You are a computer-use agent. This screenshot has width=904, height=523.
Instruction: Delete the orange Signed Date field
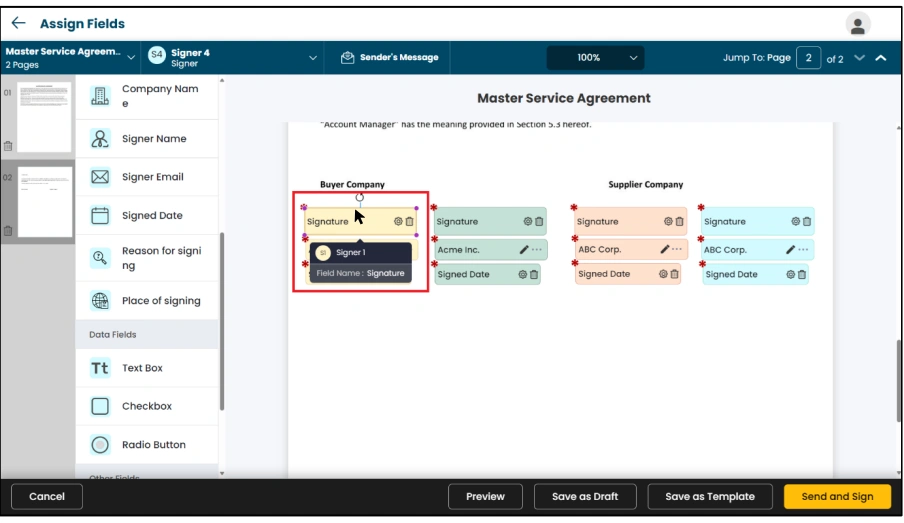tap(675, 274)
